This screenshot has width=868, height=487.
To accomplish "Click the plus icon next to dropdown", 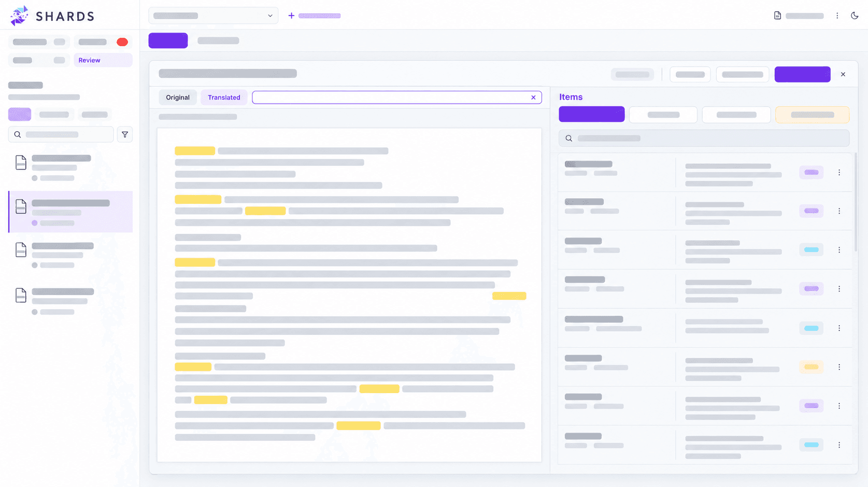I will (x=291, y=16).
